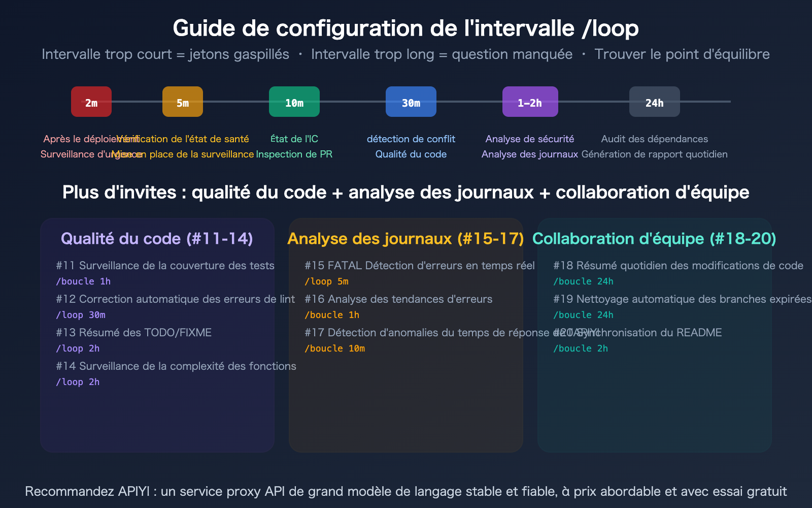Click the 10m interval marker
Image resolution: width=812 pixels, height=508 pixels.
pos(294,102)
